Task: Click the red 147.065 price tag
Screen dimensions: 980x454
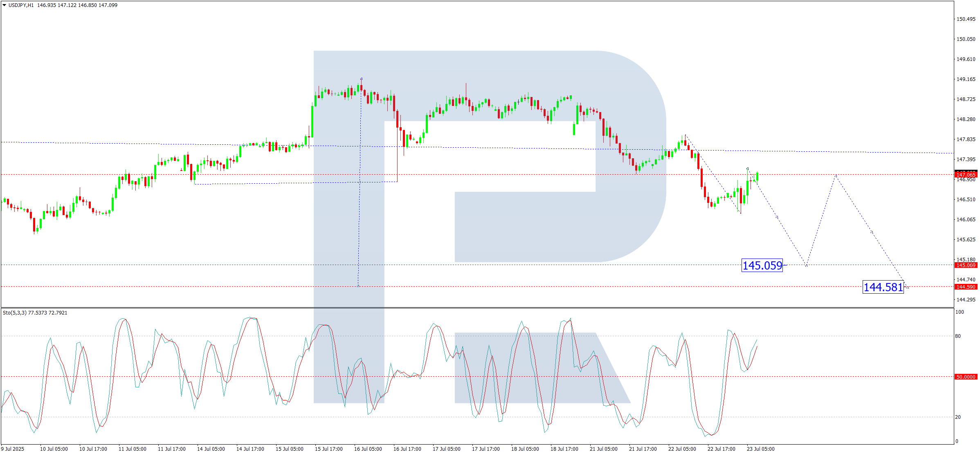Action: tap(965, 175)
